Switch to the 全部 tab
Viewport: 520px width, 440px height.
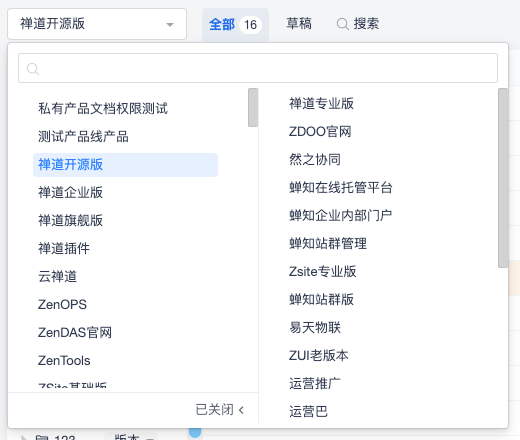pos(222,24)
